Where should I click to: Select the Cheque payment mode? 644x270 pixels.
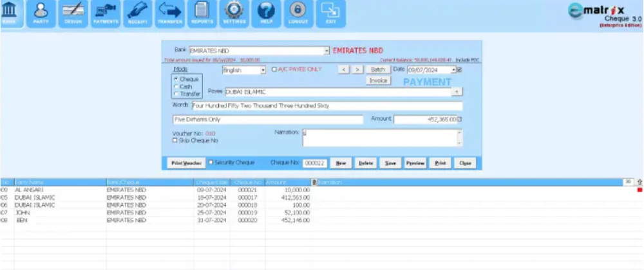point(176,79)
